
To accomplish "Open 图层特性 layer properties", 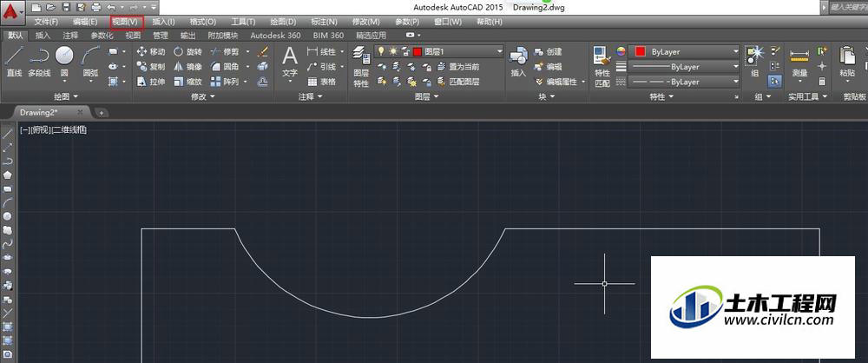I will pos(361,67).
